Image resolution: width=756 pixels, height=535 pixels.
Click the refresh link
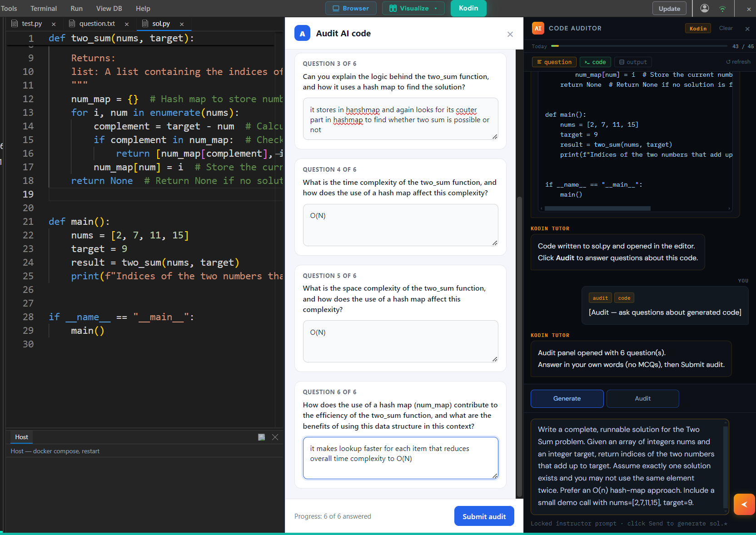pyautogui.click(x=738, y=62)
